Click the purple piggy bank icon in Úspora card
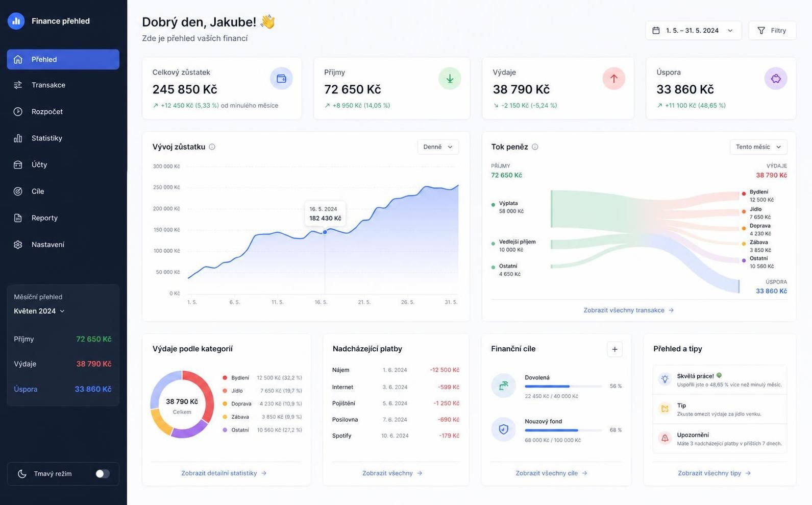812x505 pixels. click(x=776, y=79)
